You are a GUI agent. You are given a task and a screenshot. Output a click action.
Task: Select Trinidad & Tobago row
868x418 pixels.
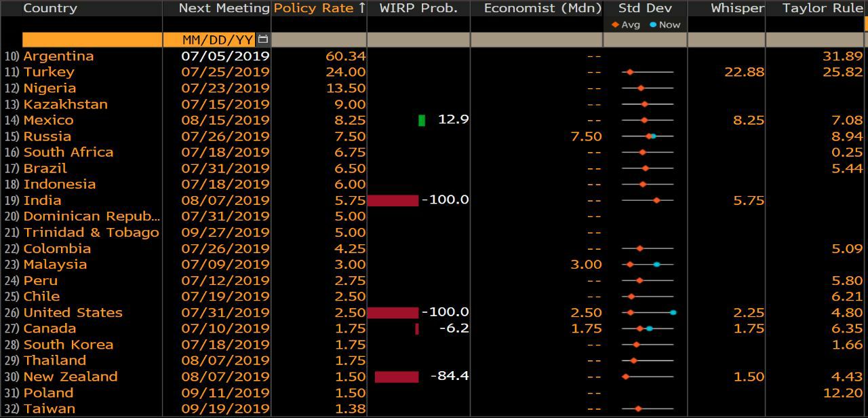[x=91, y=232]
